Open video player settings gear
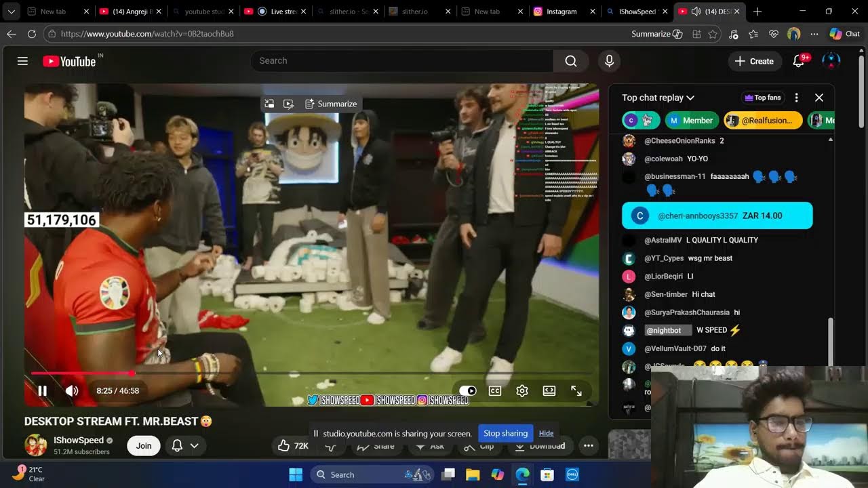The height and width of the screenshot is (488, 868). tap(522, 390)
